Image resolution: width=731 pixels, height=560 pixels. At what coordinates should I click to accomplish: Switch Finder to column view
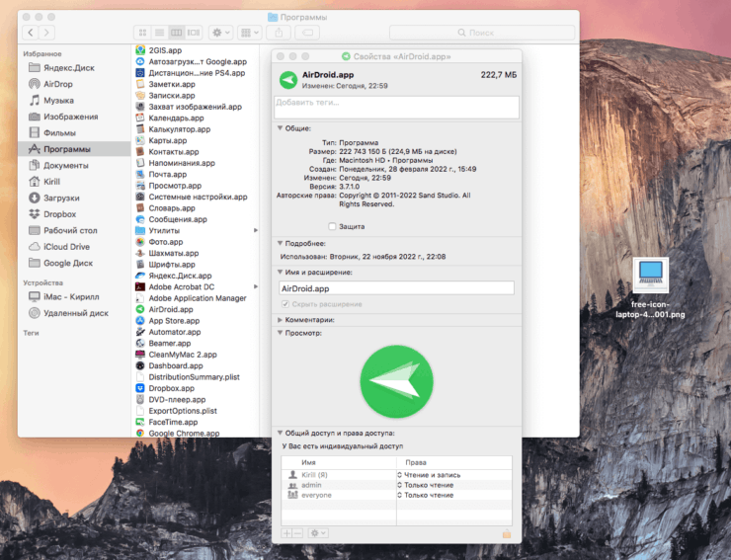pyautogui.click(x=176, y=33)
